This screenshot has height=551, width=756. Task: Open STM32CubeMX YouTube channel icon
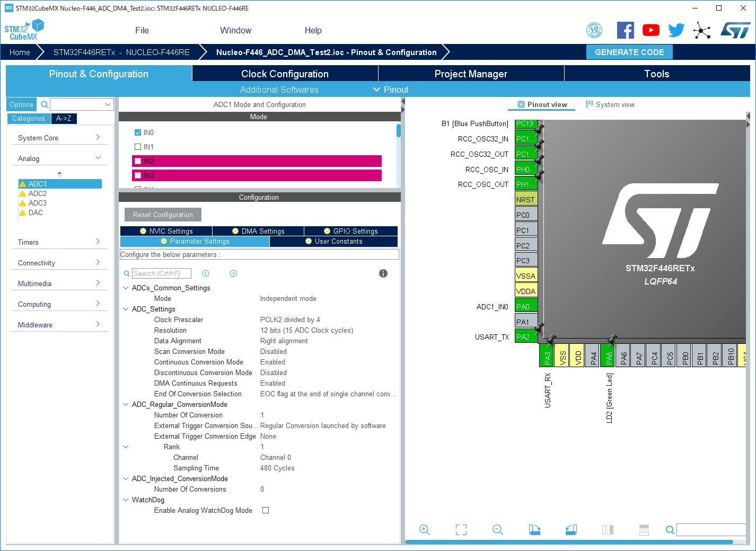[x=650, y=30]
